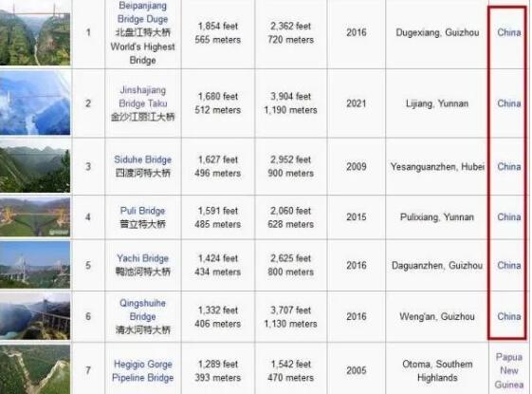Viewport: 532px width, 394px height.
Task: View the Beipanjiang Bridge canyon thumbnail
Action: tap(35, 33)
